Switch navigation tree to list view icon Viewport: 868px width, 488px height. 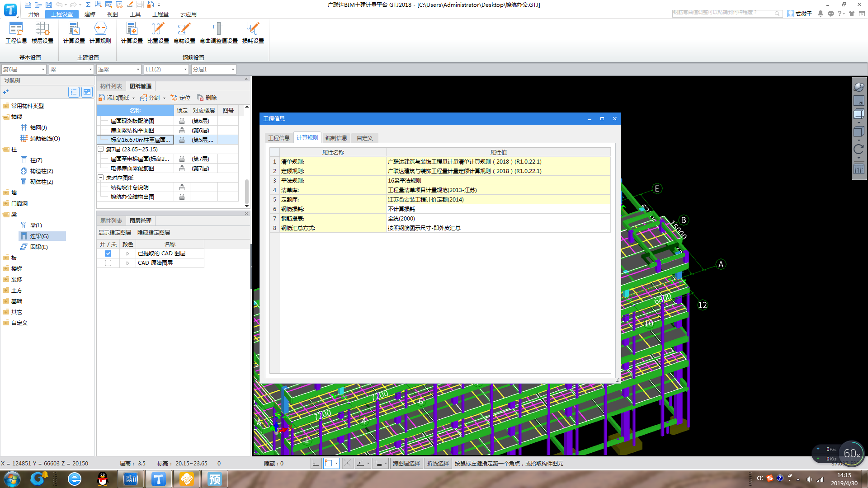[74, 92]
